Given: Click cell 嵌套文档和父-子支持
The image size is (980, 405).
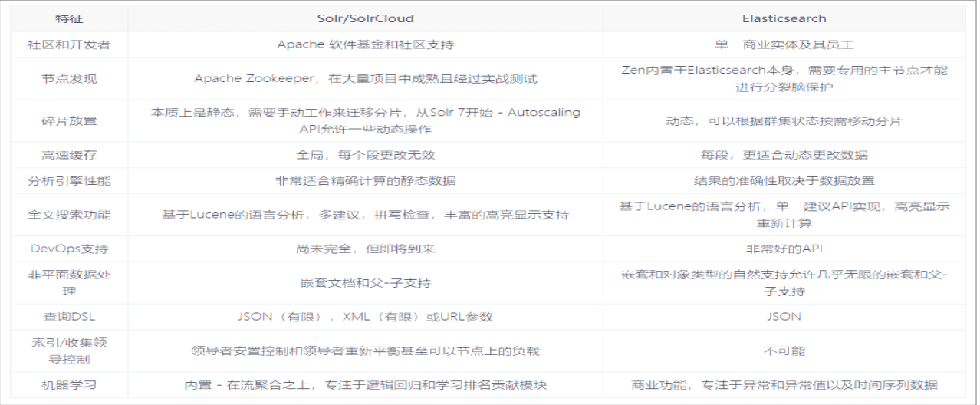Looking at the screenshot, I should coord(365,282).
